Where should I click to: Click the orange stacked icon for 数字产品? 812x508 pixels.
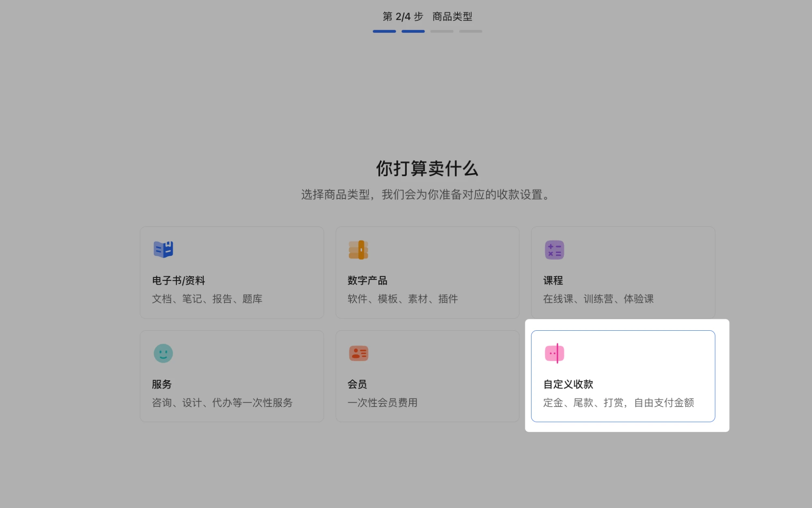358,250
